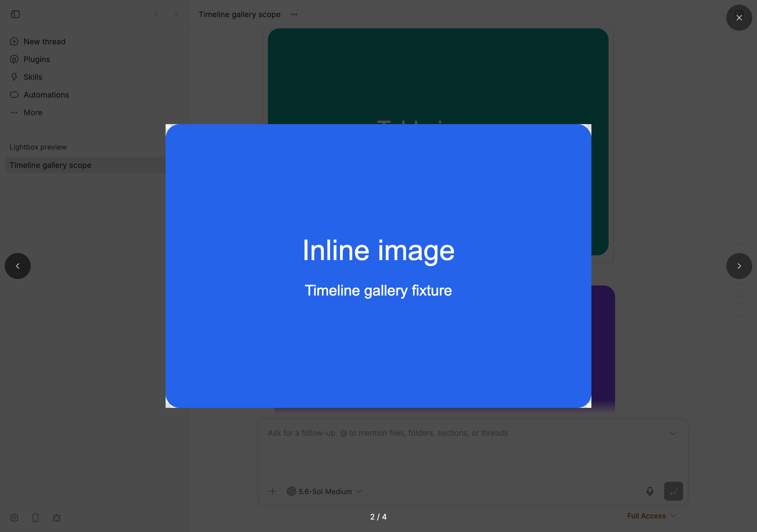Image resolution: width=757 pixels, height=532 pixels.
Task: Go to the previous lightbox image
Action: (18, 266)
